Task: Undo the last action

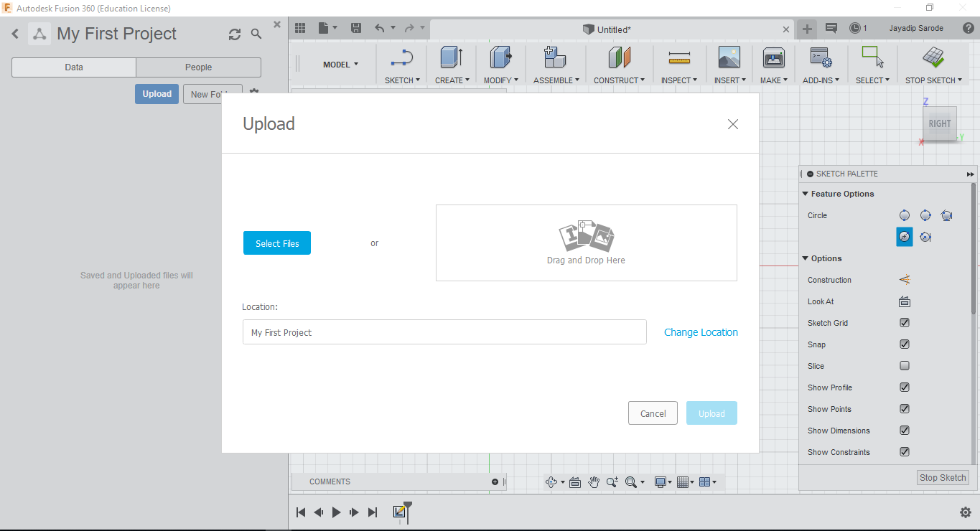Action: tap(380, 29)
